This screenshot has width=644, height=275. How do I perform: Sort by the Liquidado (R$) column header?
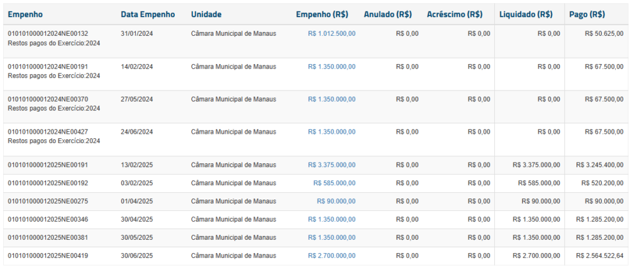click(x=526, y=14)
